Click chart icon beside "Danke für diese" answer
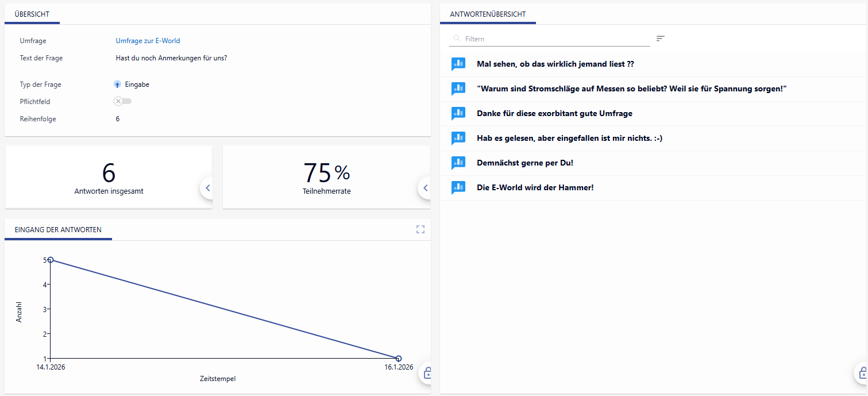The height and width of the screenshot is (396, 868). tap(458, 114)
